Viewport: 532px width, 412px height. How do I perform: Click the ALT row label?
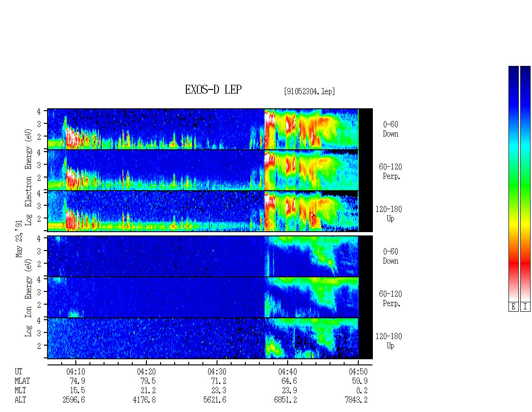point(20,400)
